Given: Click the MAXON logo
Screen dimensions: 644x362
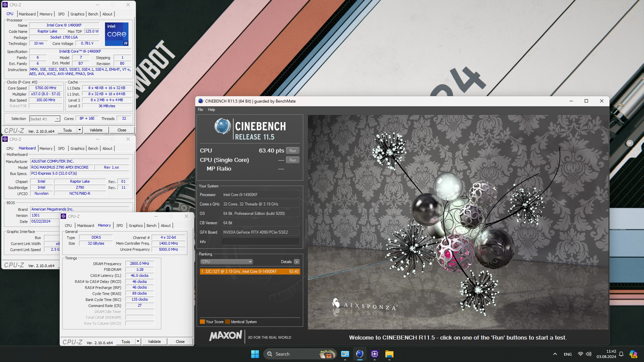Looking at the screenshot, I should (226, 336).
